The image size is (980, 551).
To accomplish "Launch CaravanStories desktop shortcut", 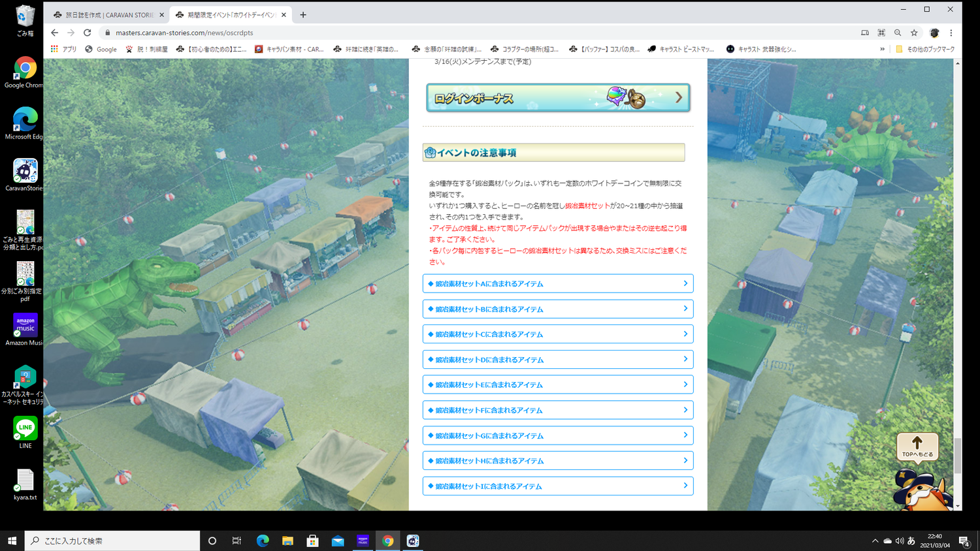I will point(25,174).
